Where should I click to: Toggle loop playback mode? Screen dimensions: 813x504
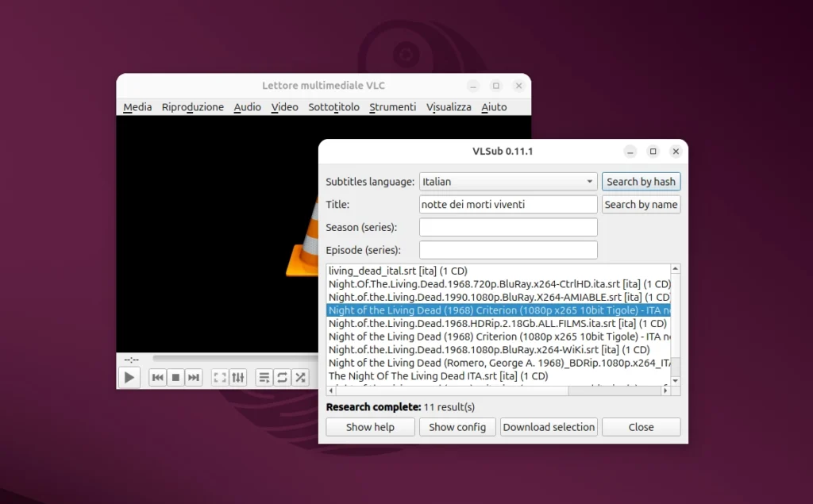click(x=282, y=377)
